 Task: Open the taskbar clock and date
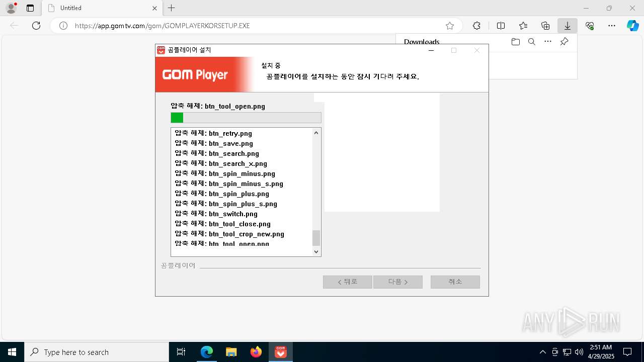pos(601,352)
